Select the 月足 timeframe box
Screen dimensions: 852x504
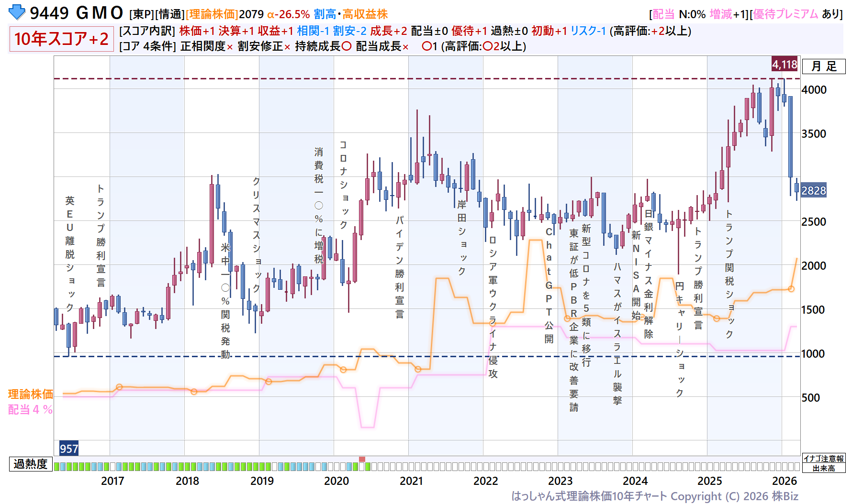(823, 66)
